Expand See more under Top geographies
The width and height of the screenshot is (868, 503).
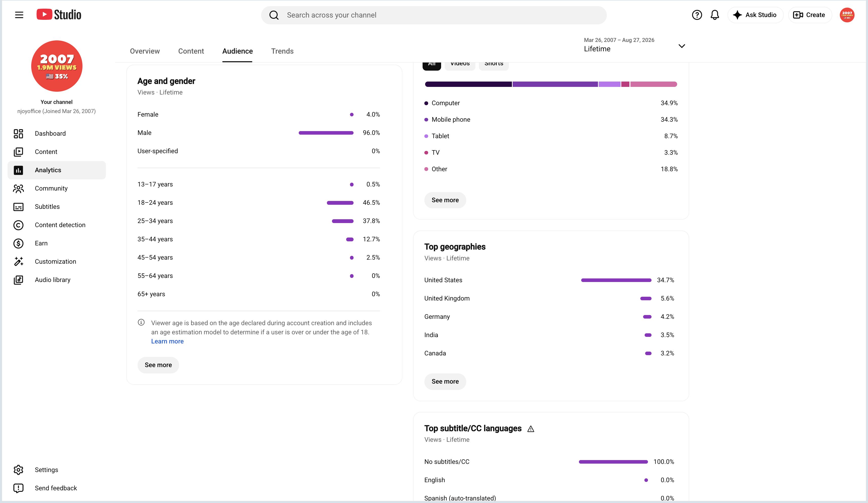[x=445, y=382]
